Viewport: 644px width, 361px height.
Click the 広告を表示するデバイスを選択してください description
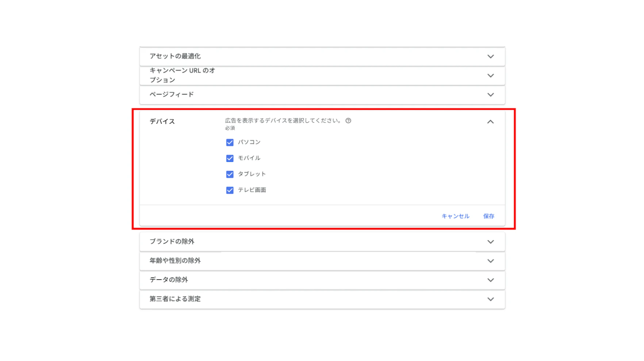point(283,121)
